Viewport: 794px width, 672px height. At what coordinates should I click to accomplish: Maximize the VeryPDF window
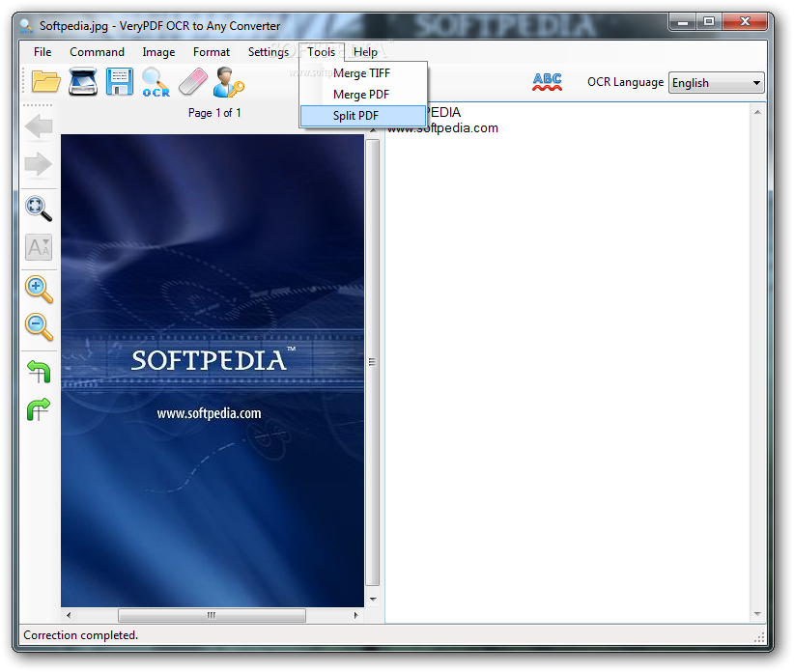coord(709,22)
